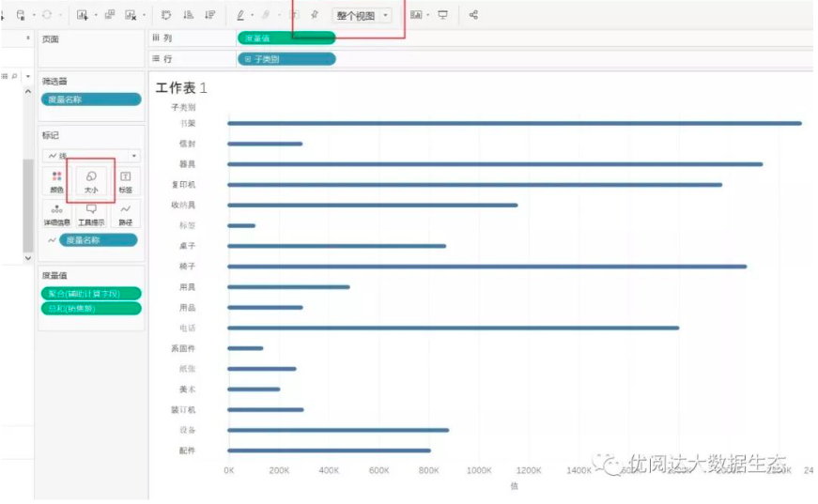Open the Show Me cards dropdown arrow

click(x=427, y=15)
